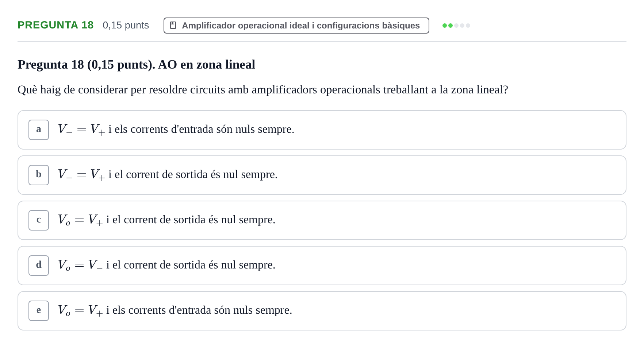Click the 0,15 punts score text
644x348 pixels.
point(126,25)
